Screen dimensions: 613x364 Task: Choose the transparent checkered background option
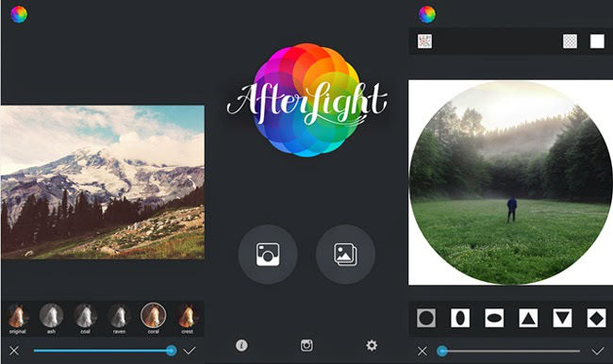[x=570, y=41]
